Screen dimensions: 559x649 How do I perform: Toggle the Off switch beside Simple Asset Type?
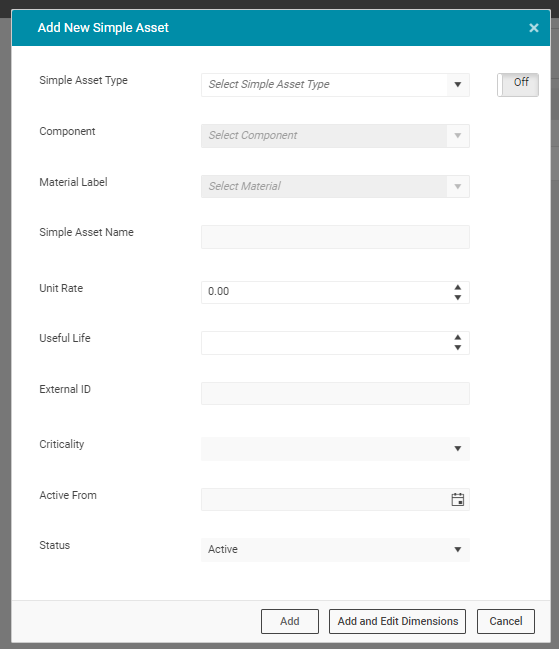click(518, 85)
